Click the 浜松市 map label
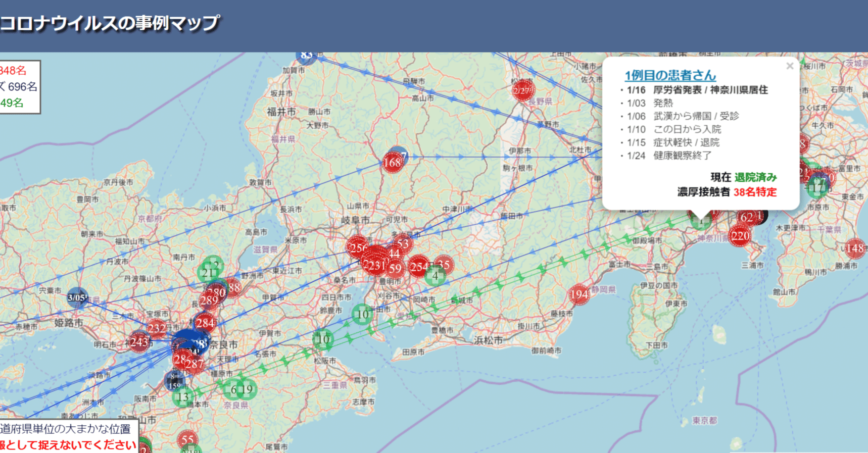 coord(488,341)
